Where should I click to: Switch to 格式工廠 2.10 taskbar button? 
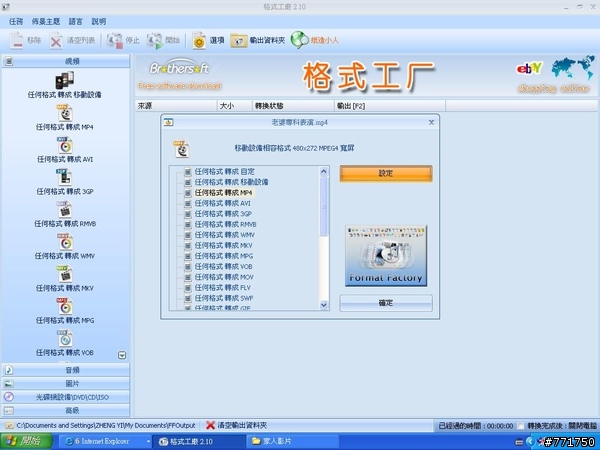(197, 441)
